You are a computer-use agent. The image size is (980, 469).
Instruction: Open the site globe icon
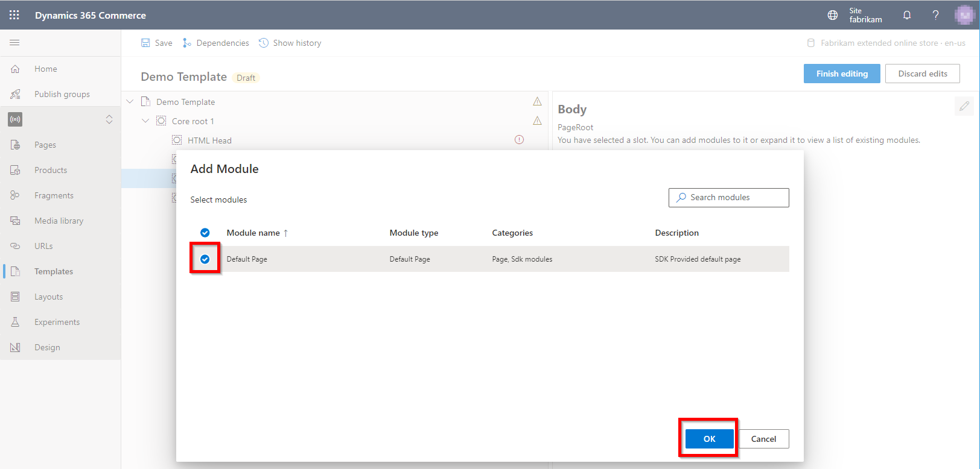833,15
